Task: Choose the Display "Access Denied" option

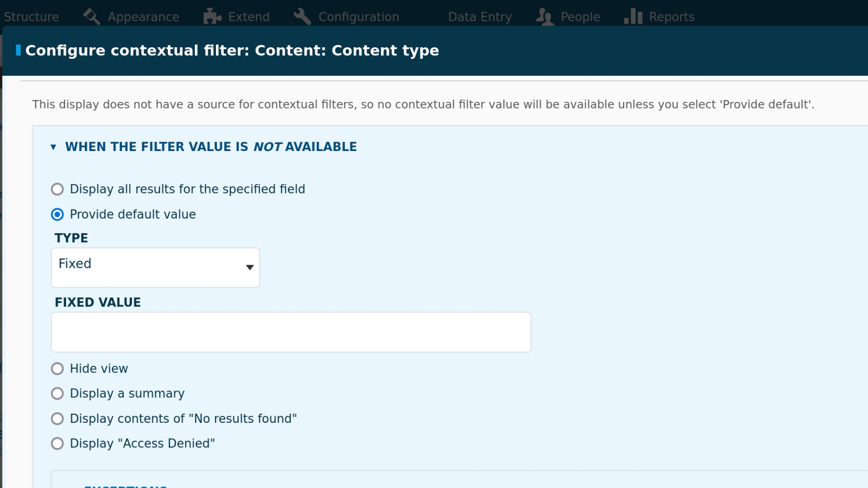Action: (57, 444)
